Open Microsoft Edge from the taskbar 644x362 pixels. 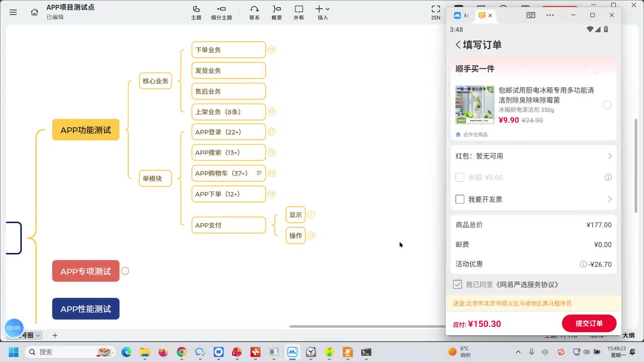(126, 352)
